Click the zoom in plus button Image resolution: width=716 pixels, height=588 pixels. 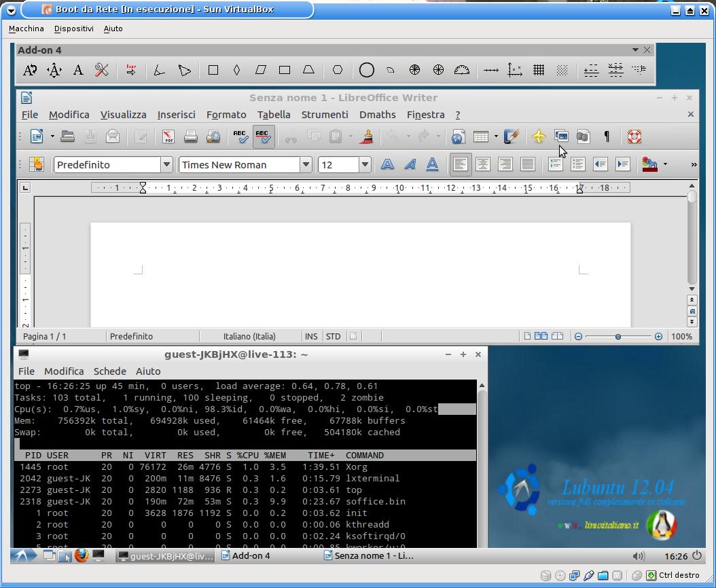(x=658, y=337)
